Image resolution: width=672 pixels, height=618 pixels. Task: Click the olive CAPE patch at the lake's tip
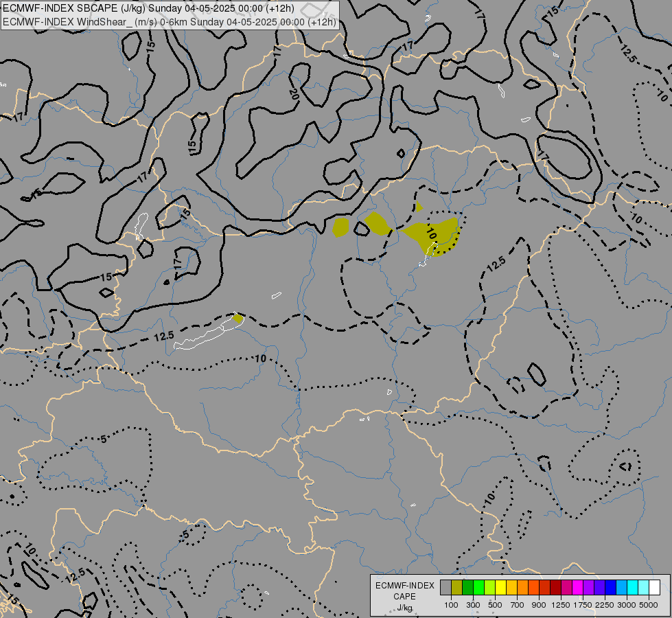click(x=238, y=318)
